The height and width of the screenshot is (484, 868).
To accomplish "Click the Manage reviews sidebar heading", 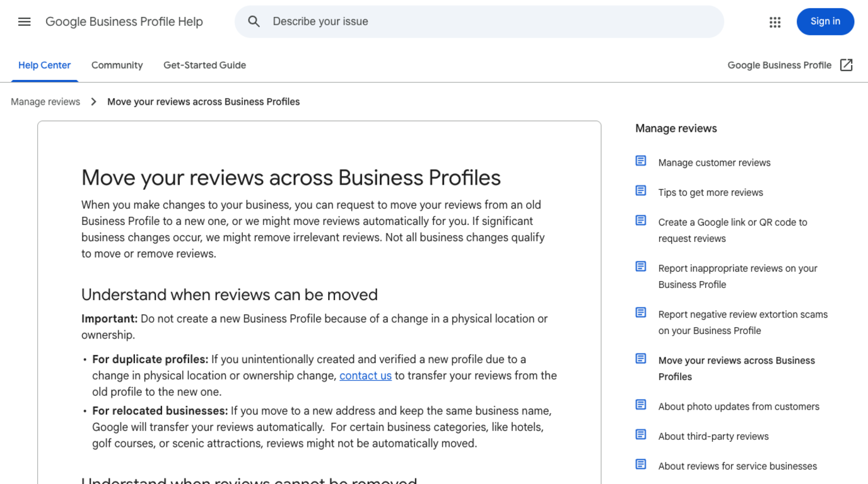I will pos(676,129).
